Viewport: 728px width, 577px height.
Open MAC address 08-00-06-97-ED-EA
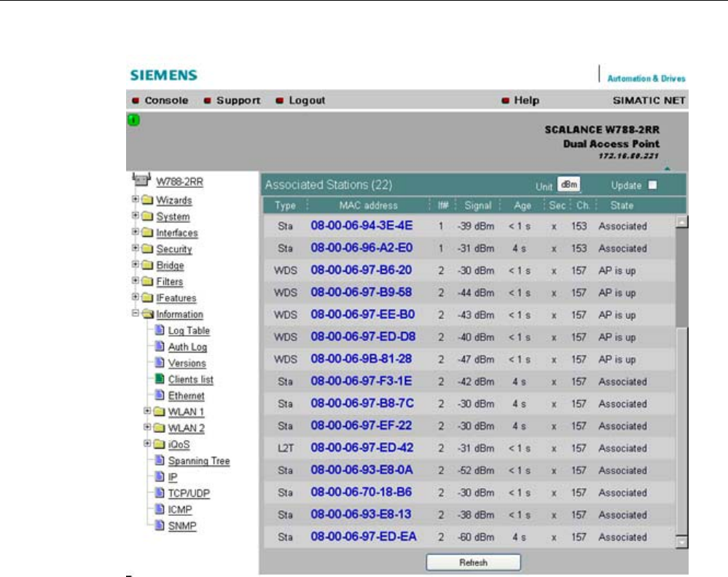point(364,537)
